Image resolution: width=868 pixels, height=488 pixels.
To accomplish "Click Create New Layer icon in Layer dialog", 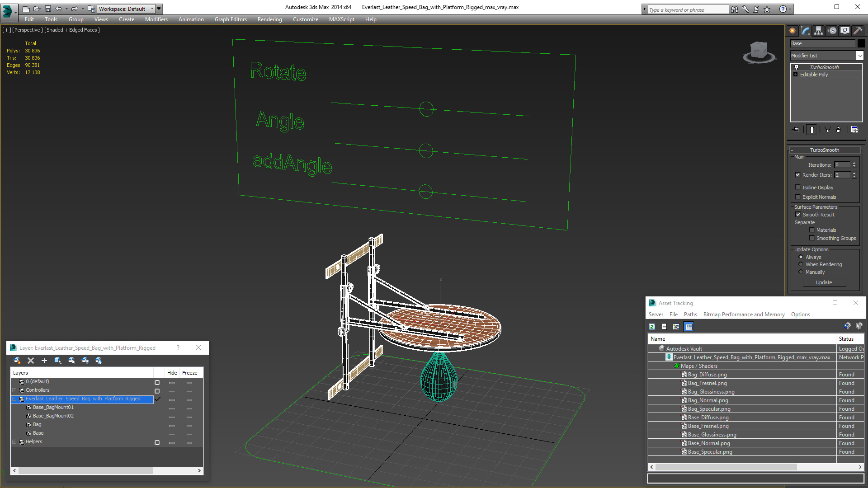I will 17,361.
